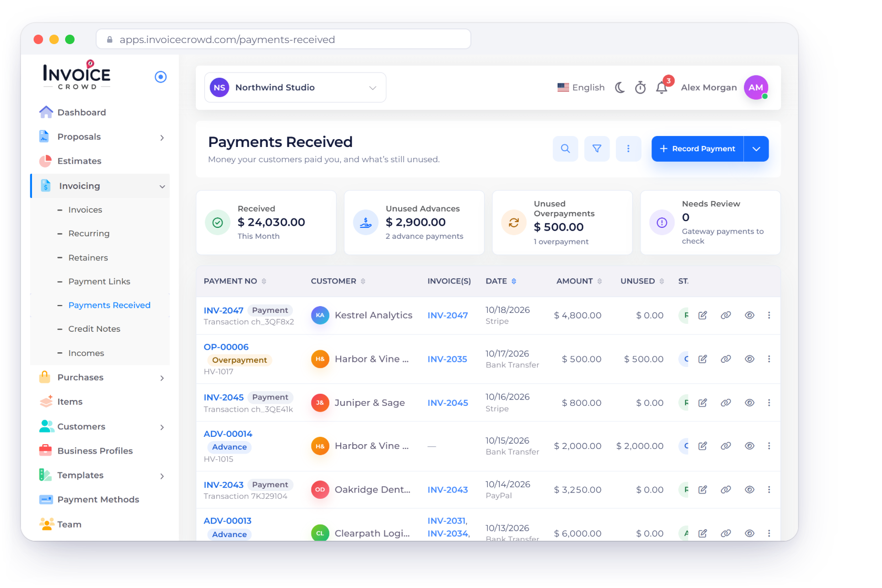
Task: Open the filter funnel button
Action: pyautogui.click(x=597, y=149)
